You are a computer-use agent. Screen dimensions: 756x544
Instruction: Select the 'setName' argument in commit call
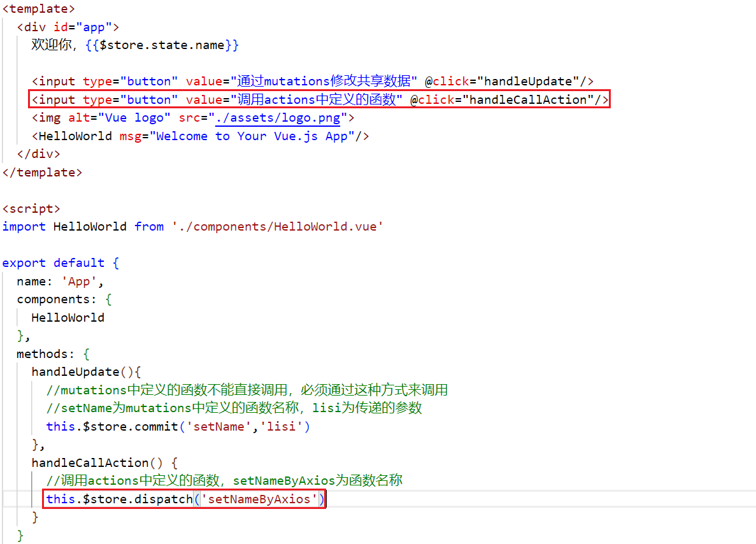point(218,427)
